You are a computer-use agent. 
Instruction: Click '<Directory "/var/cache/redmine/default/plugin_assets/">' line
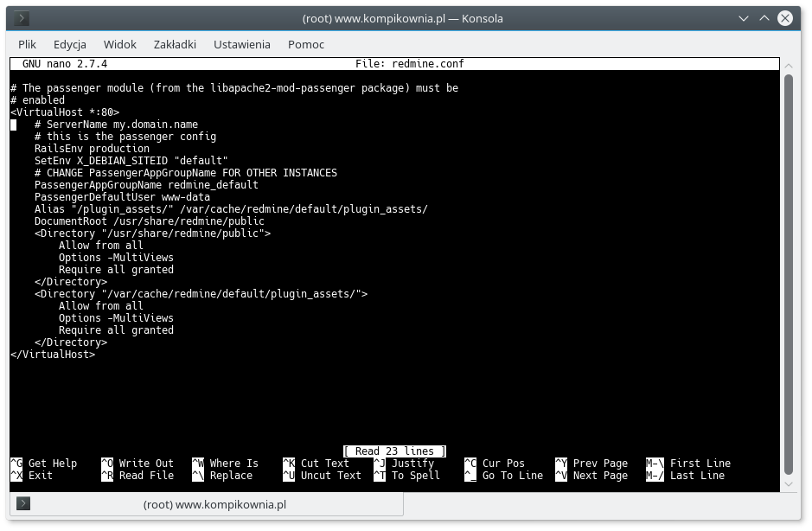[201, 294]
